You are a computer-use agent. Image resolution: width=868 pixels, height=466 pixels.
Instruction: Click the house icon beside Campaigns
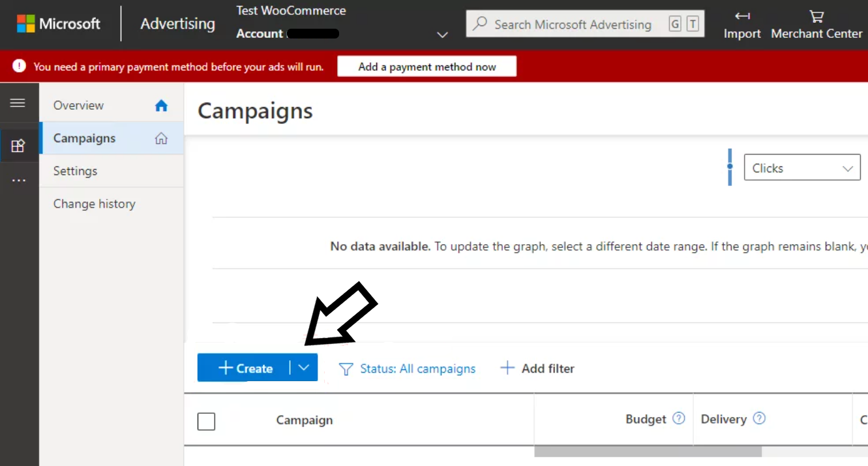161,138
